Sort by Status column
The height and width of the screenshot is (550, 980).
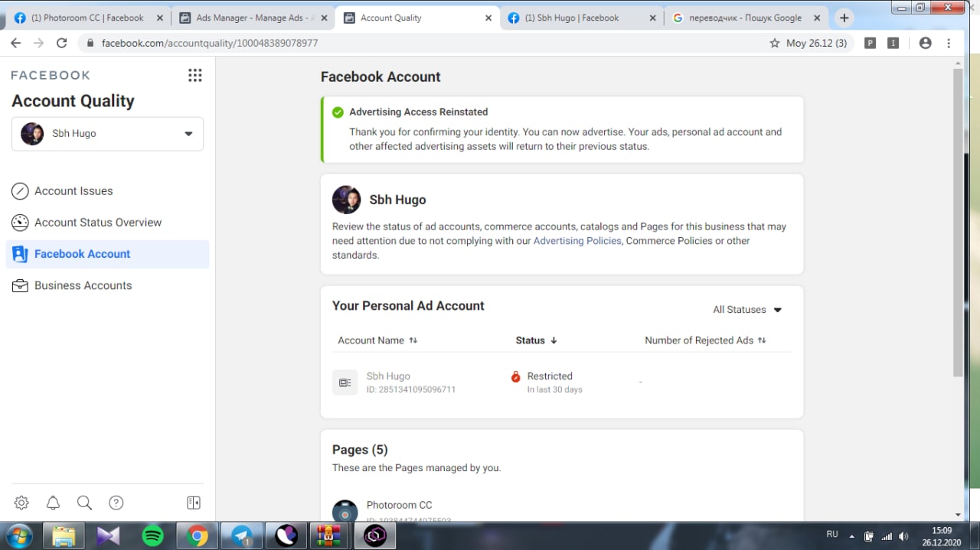click(x=536, y=340)
